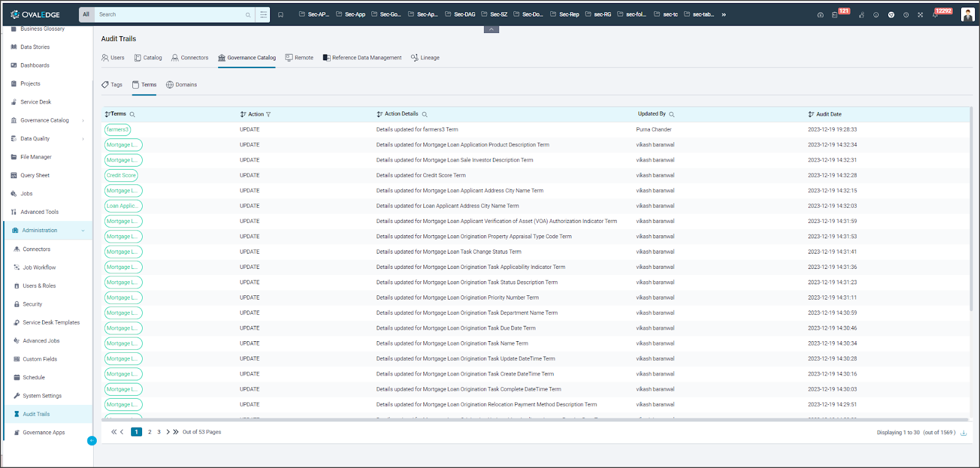Open the Credit Score term tag

pyautogui.click(x=121, y=176)
